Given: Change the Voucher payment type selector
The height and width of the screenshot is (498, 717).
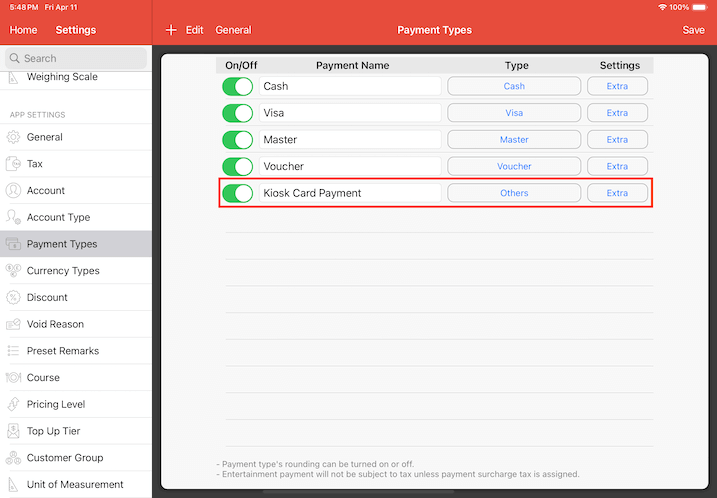Looking at the screenshot, I should (514, 166).
